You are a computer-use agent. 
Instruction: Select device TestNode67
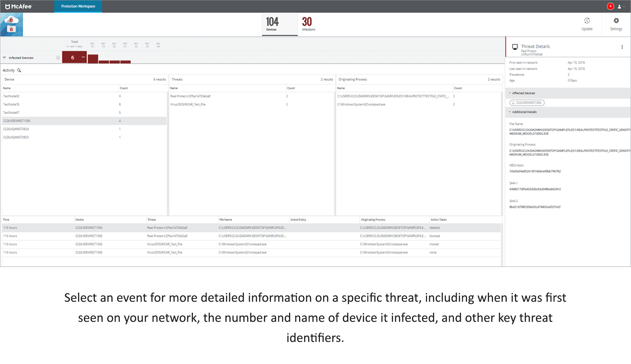[84, 113]
